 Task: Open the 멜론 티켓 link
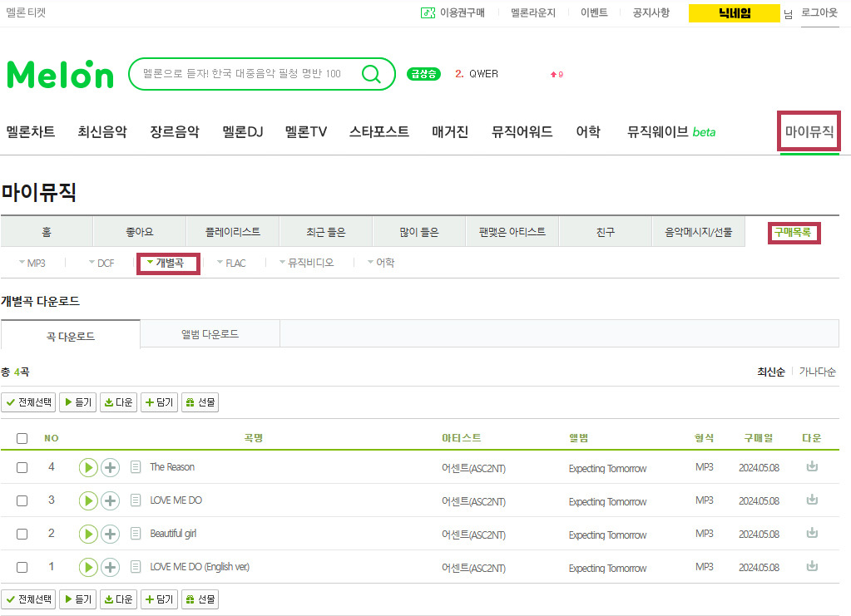point(26,12)
